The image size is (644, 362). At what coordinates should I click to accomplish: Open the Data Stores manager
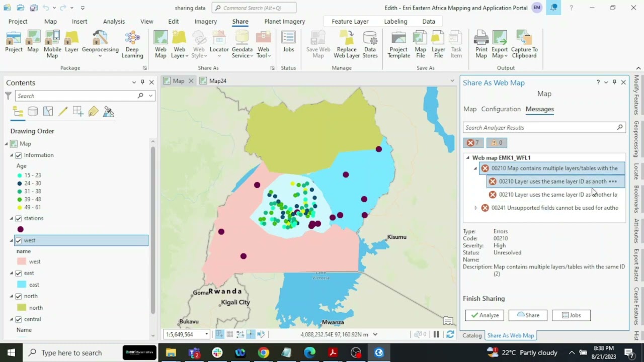370,45
